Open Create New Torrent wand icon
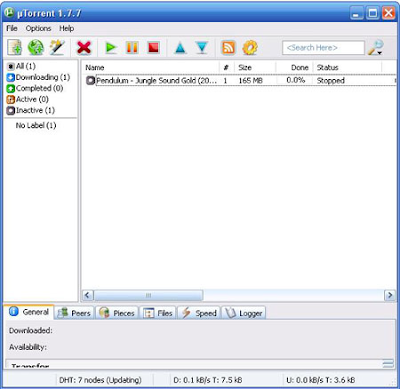The height and width of the screenshot is (389, 400). coord(57,48)
